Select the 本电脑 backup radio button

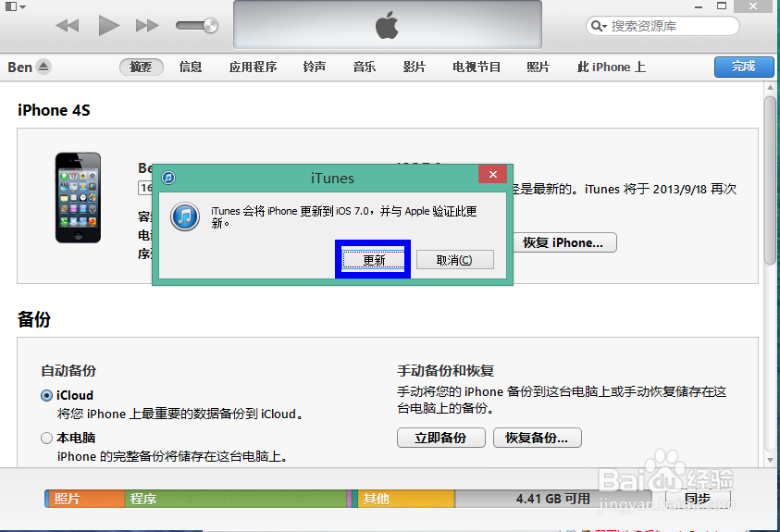click(x=46, y=438)
